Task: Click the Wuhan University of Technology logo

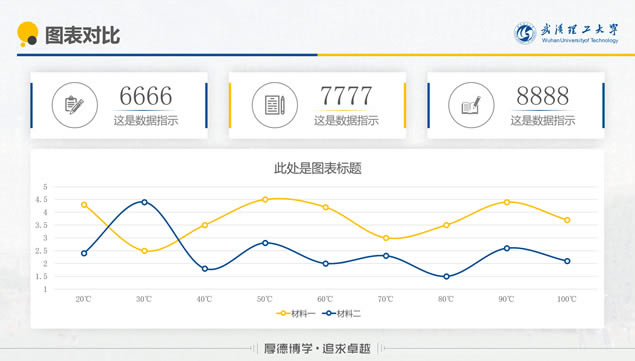Action: (567, 33)
